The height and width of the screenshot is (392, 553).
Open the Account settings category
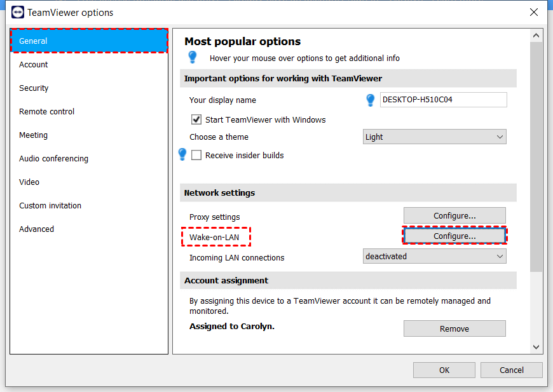point(34,65)
